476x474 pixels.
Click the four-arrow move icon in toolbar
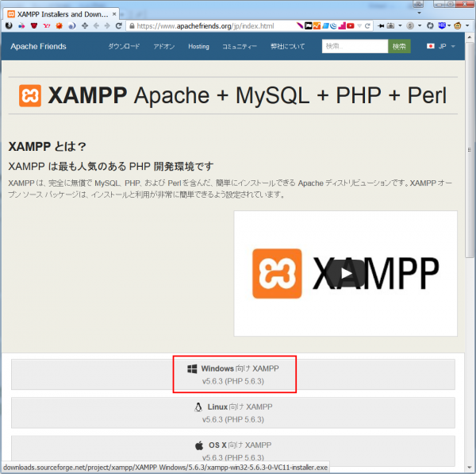[85, 26]
